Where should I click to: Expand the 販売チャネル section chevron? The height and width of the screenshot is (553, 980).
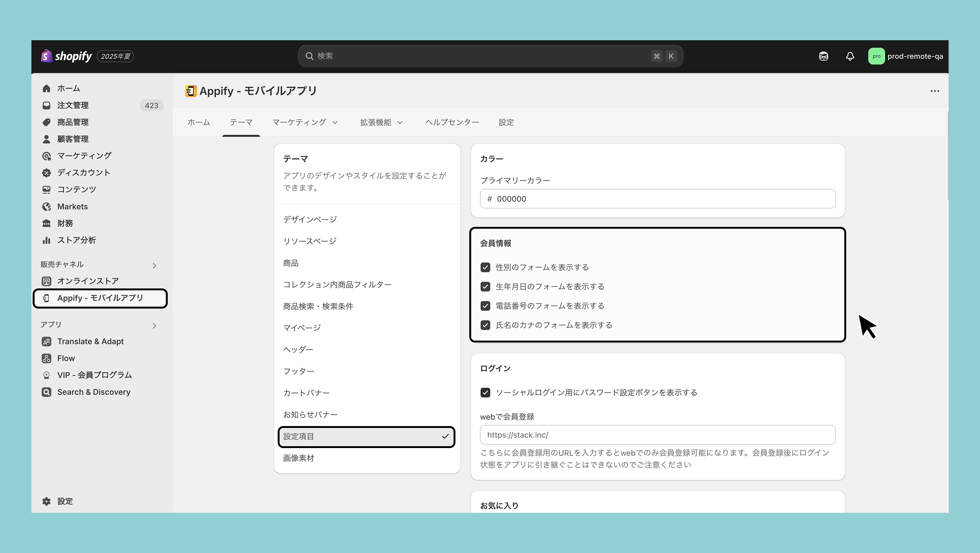(x=154, y=265)
